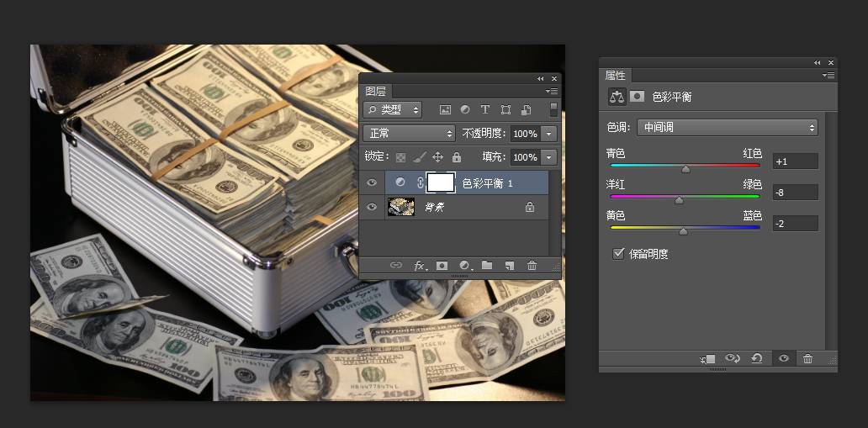Click the 青色–红色 slider handle
Image resolution: width=868 pixels, height=428 pixels.
685,169
